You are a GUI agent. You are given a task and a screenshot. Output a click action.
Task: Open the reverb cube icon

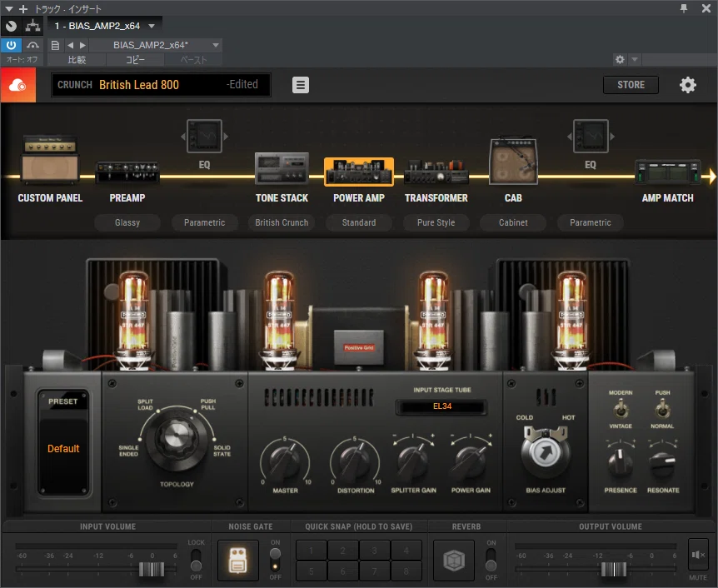[454, 561]
